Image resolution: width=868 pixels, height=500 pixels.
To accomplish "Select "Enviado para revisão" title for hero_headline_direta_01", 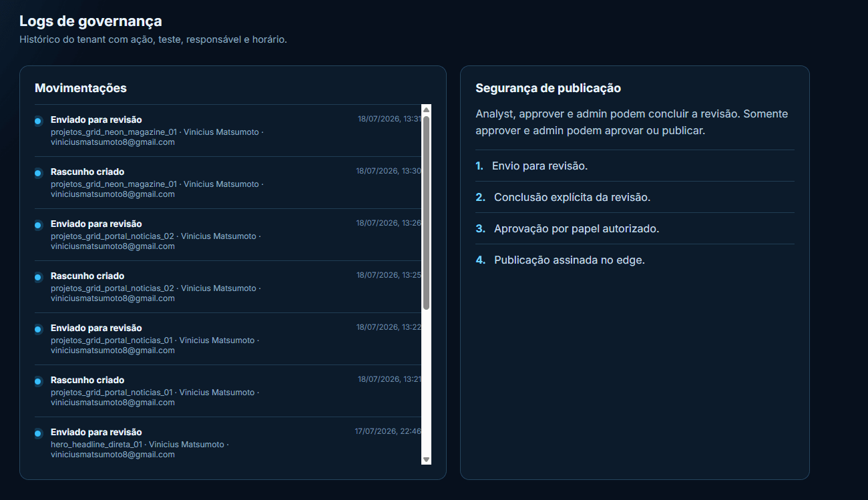I will [x=96, y=433].
